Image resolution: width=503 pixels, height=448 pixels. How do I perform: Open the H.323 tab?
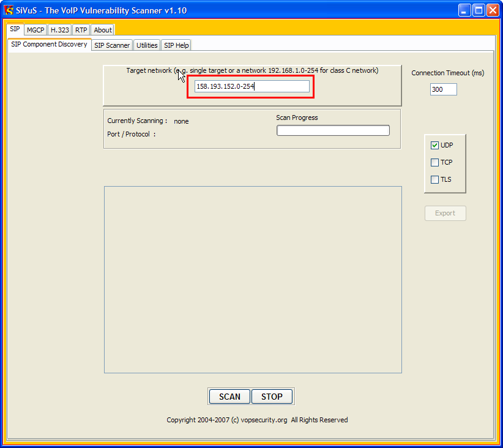tap(60, 30)
